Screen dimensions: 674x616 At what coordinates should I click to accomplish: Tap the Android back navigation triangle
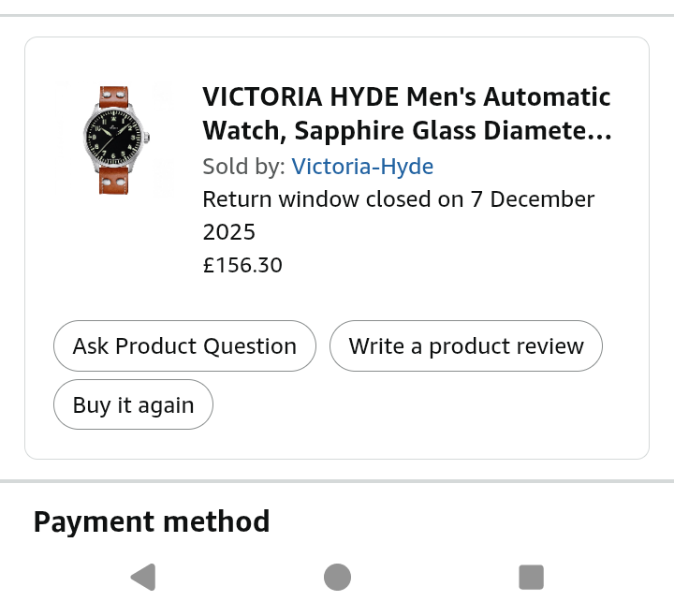pos(143,578)
